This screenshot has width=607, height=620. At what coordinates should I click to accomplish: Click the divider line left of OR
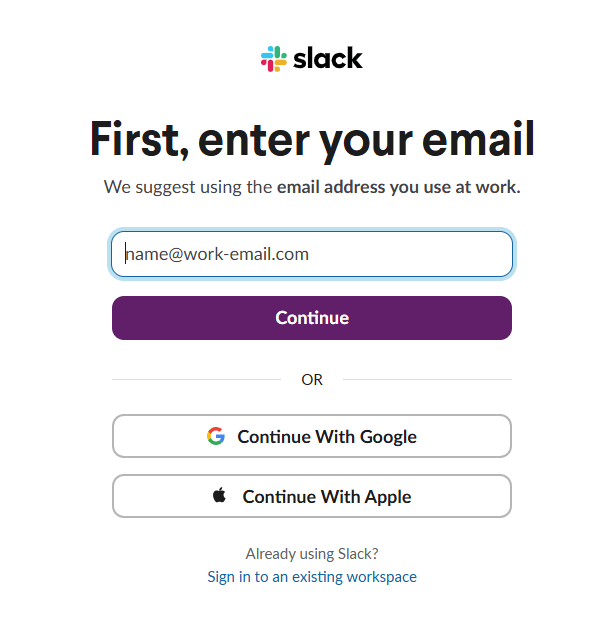click(x=196, y=380)
